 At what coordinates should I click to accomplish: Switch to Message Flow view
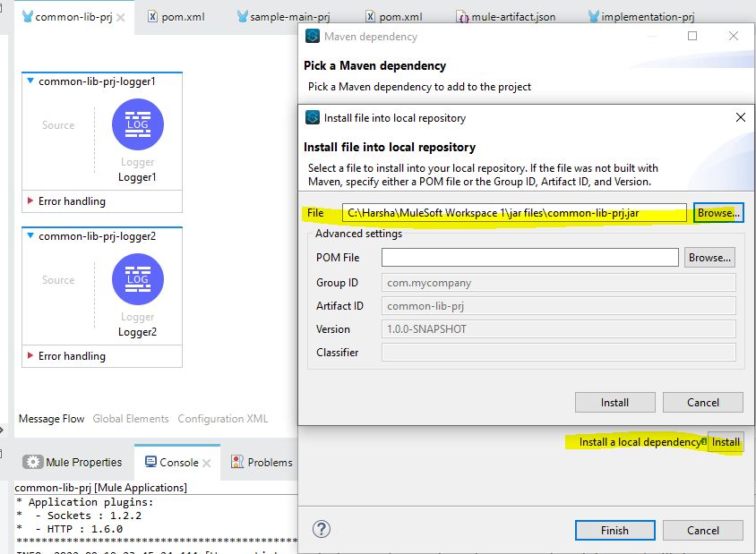pyautogui.click(x=52, y=419)
